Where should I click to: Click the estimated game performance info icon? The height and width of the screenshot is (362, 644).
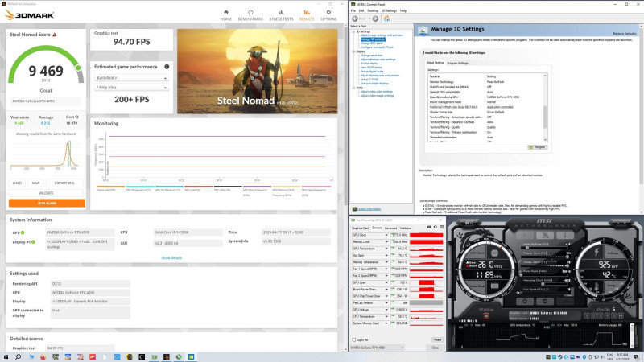[x=167, y=67]
